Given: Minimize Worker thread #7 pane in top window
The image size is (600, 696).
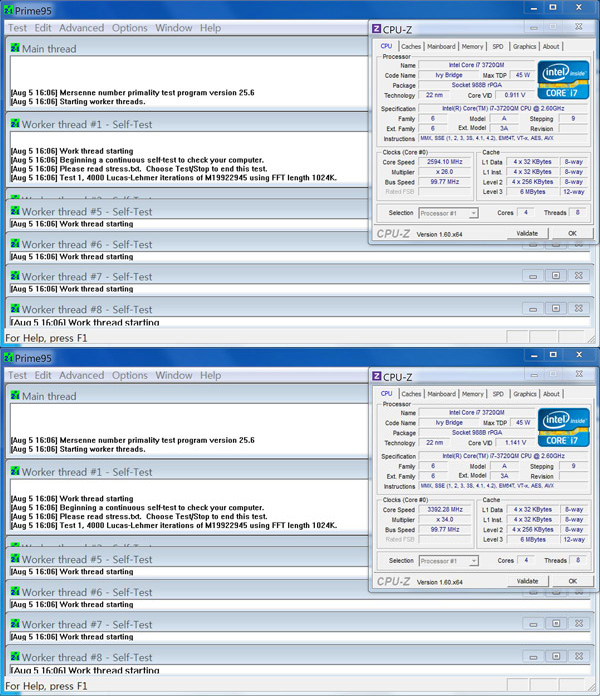Looking at the screenshot, I should click(x=533, y=276).
